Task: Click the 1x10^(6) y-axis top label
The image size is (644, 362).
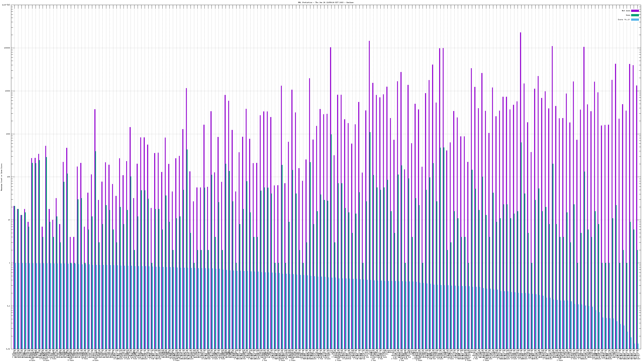Action: point(6,5)
